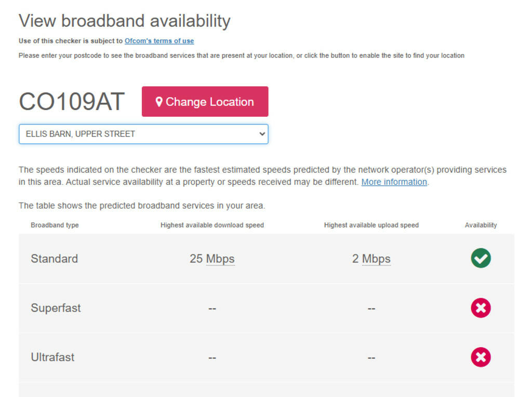532x397 pixels.
Task: Click the Superfast download speed dashes
Action: 212,308
